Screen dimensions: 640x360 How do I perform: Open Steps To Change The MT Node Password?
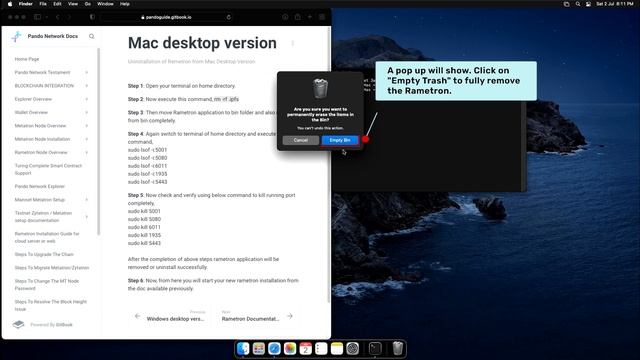click(47, 284)
